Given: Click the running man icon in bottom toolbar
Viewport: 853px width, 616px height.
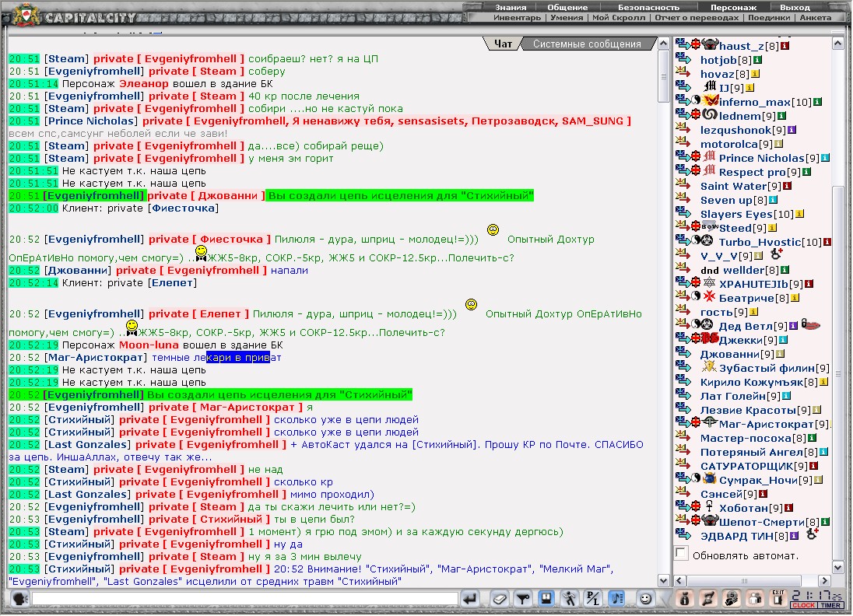Looking at the screenshot, I should tap(570, 599).
